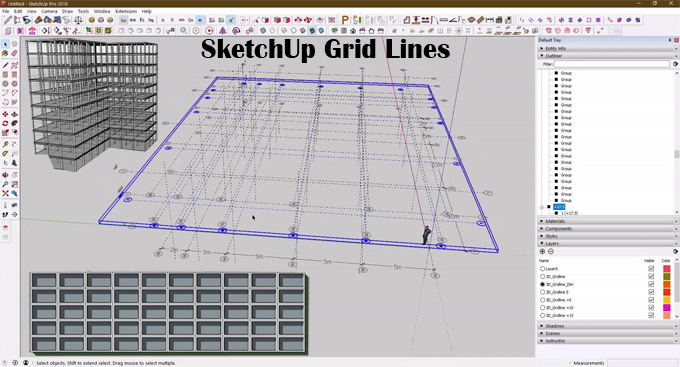Screen dimensions: 680x367
Task: Click the Measurements value box
Action: tap(643, 363)
